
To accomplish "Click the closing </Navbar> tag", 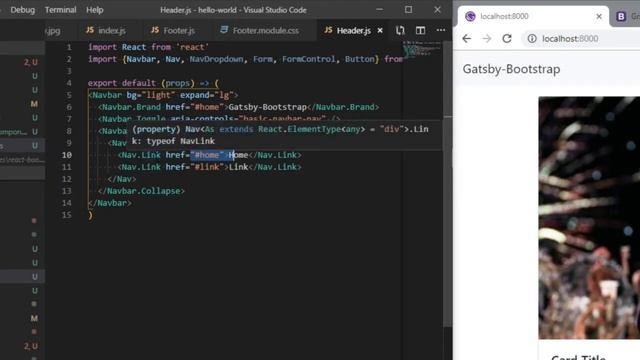I will point(110,203).
